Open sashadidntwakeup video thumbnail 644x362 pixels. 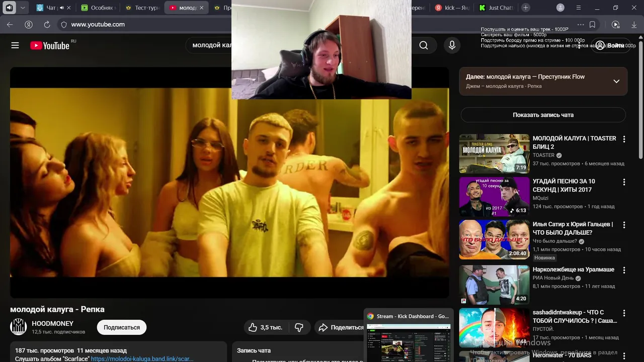[x=494, y=328]
